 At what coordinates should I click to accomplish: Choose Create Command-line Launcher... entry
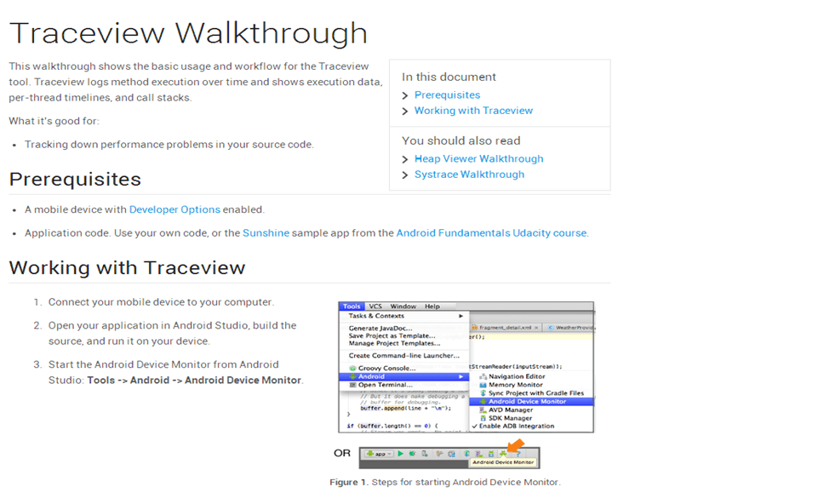[404, 356]
